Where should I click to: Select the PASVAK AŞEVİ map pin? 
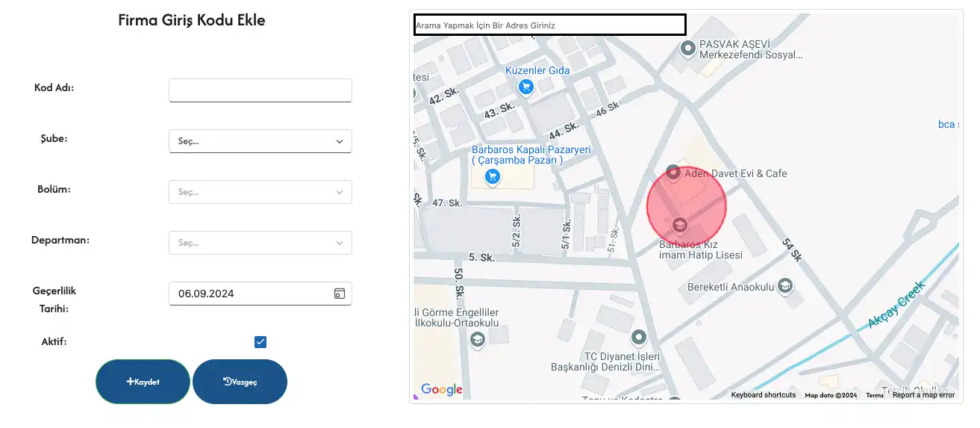point(688,49)
